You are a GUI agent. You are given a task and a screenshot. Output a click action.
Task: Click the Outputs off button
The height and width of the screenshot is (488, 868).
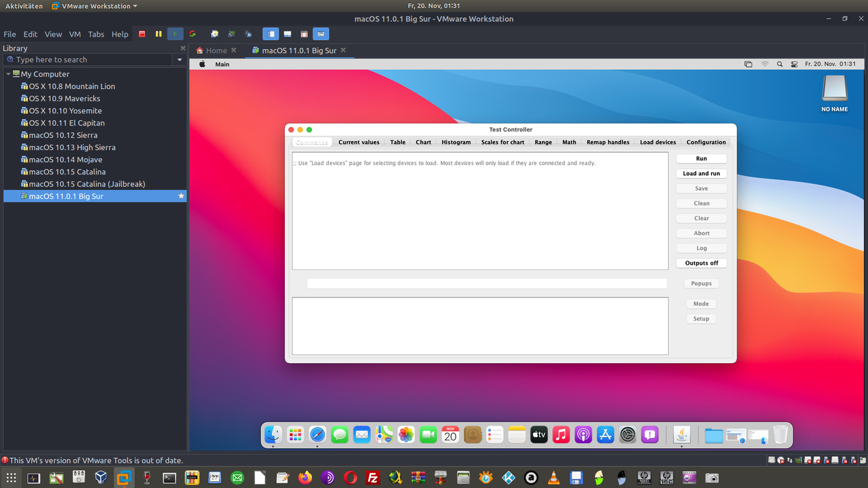(x=701, y=263)
